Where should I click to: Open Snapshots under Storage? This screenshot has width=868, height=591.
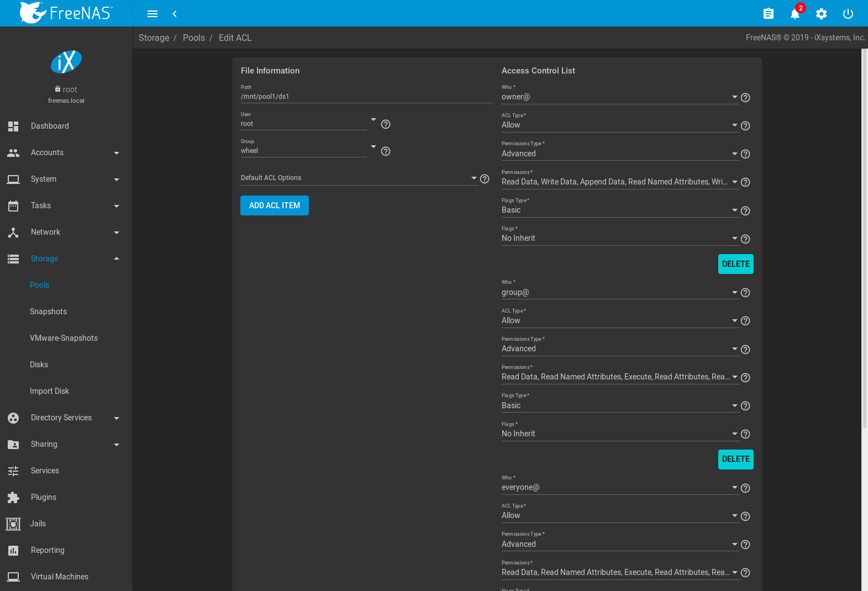coord(66,312)
